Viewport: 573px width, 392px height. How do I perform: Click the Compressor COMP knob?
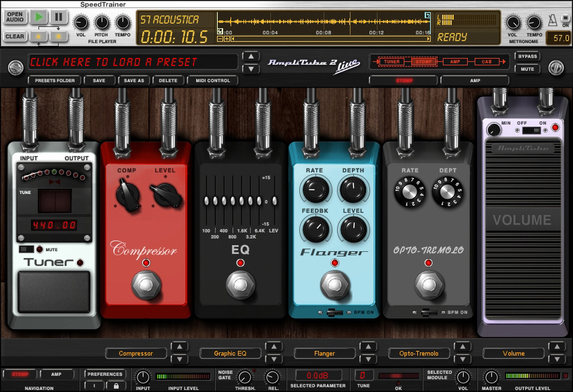[x=128, y=195]
